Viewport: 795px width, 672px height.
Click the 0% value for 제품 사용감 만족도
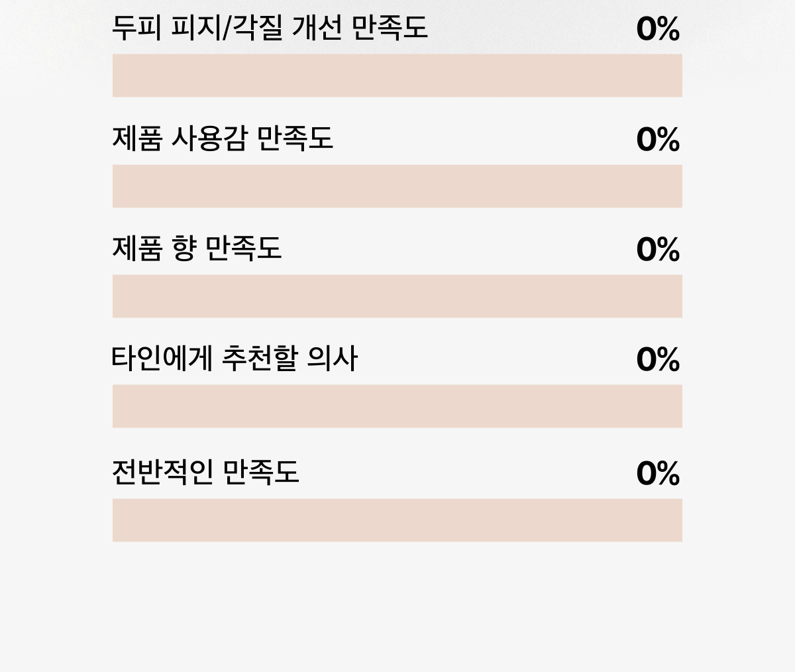point(658,140)
